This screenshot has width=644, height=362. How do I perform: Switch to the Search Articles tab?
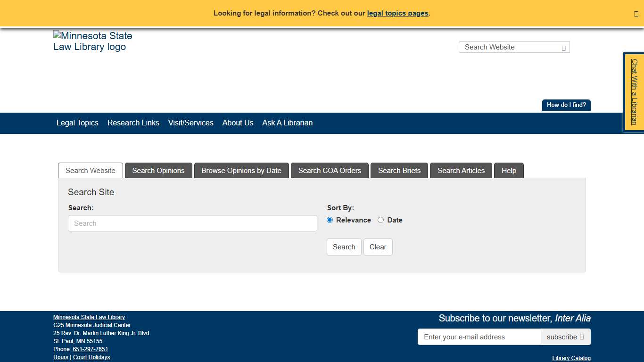pos(461,170)
